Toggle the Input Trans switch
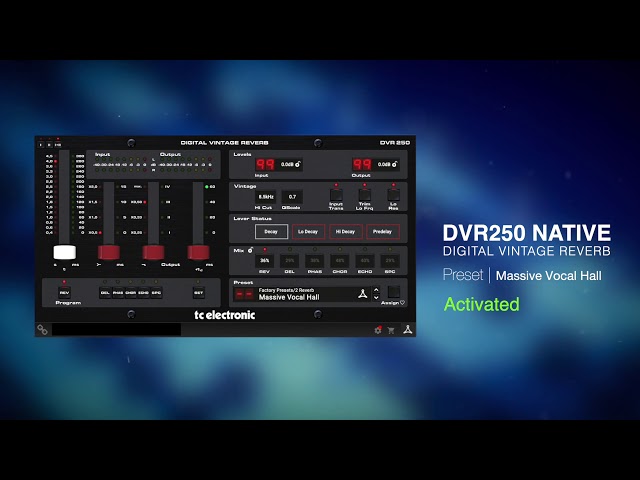This screenshot has height=480, width=640. click(x=336, y=195)
